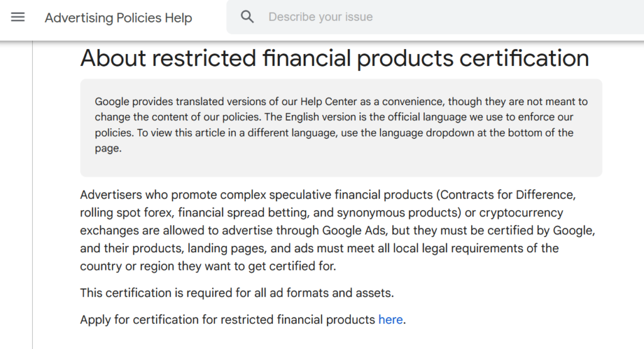Open the main menu hamburger icon

coord(18,18)
